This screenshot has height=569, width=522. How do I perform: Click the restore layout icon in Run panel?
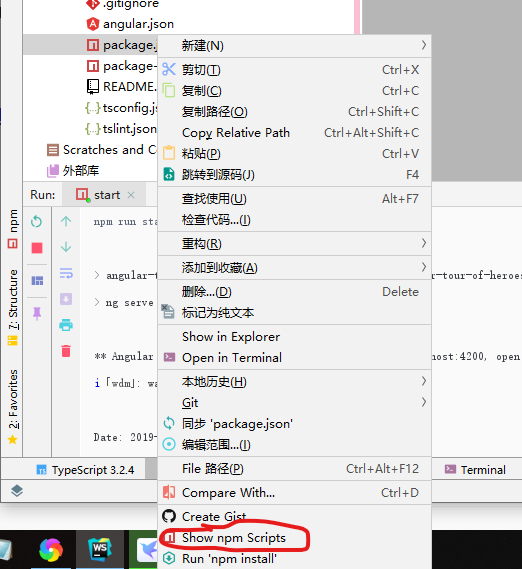coord(37,281)
